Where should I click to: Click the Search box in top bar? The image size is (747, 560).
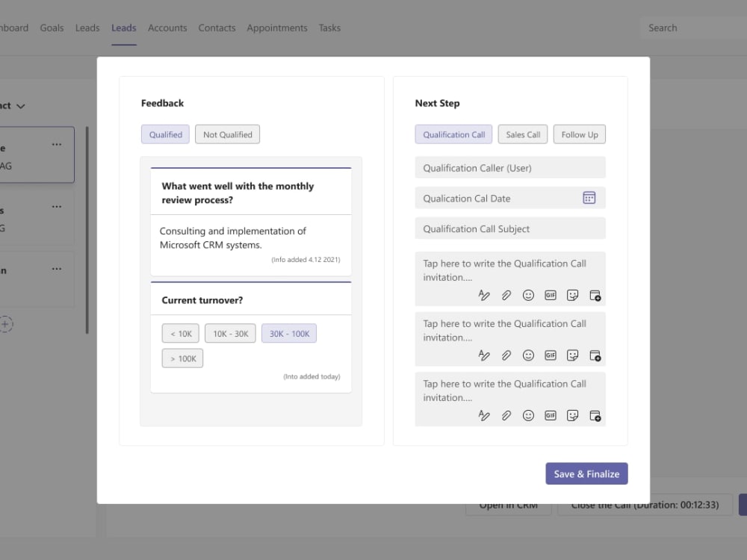click(693, 28)
